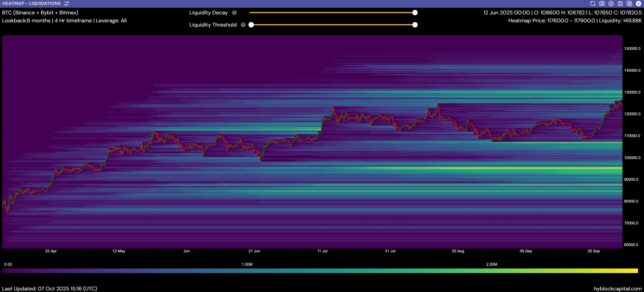Click the Liquidity Threshold help icon

[x=243, y=25]
